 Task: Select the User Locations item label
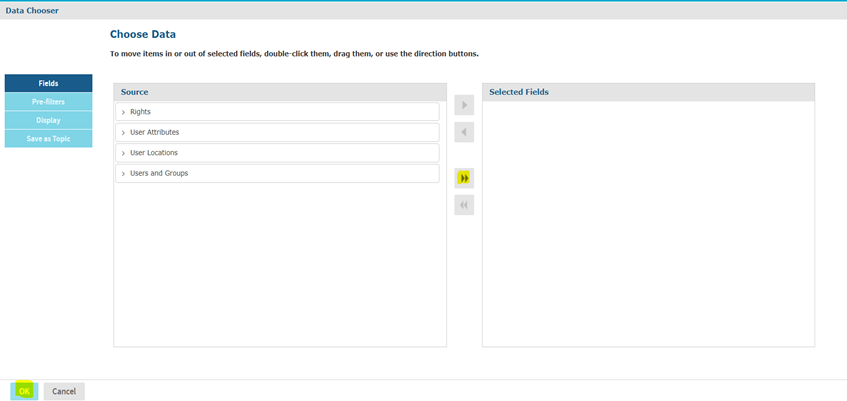click(x=153, y=153)
